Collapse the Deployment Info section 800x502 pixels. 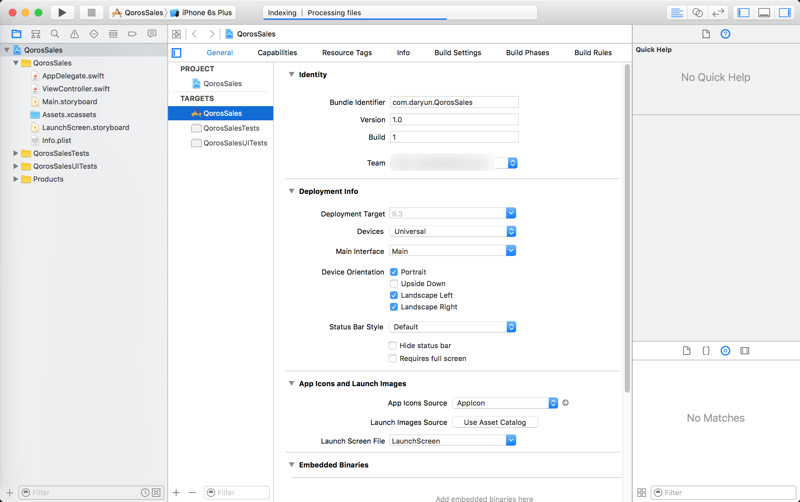(291, 191)
